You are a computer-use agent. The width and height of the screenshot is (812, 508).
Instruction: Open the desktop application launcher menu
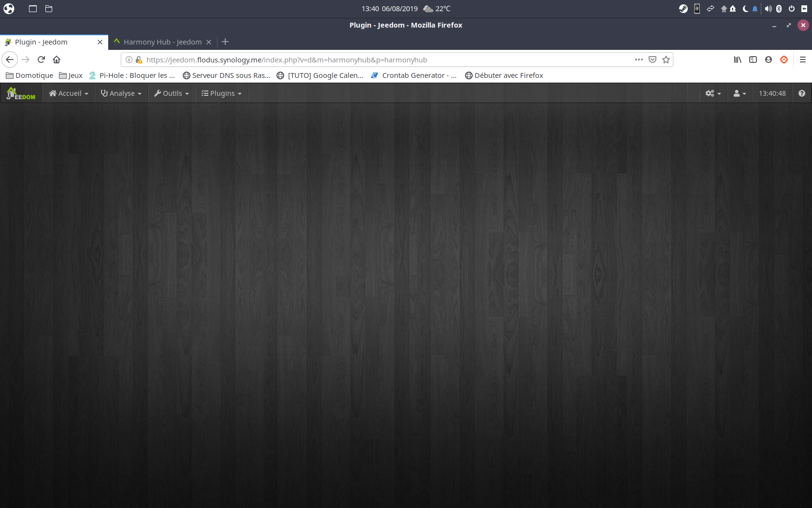click(9, 9)
